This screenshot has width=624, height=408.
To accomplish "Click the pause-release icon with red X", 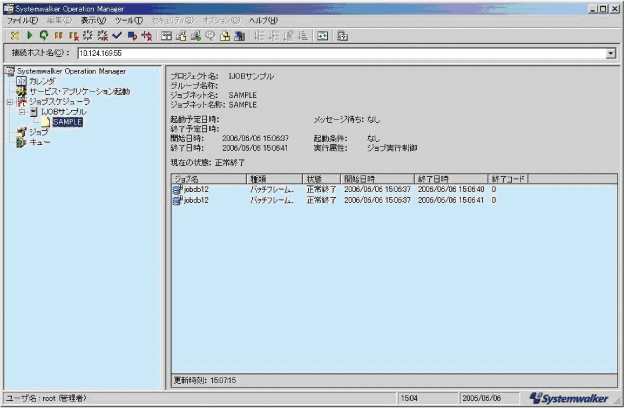I will [73, 36].
